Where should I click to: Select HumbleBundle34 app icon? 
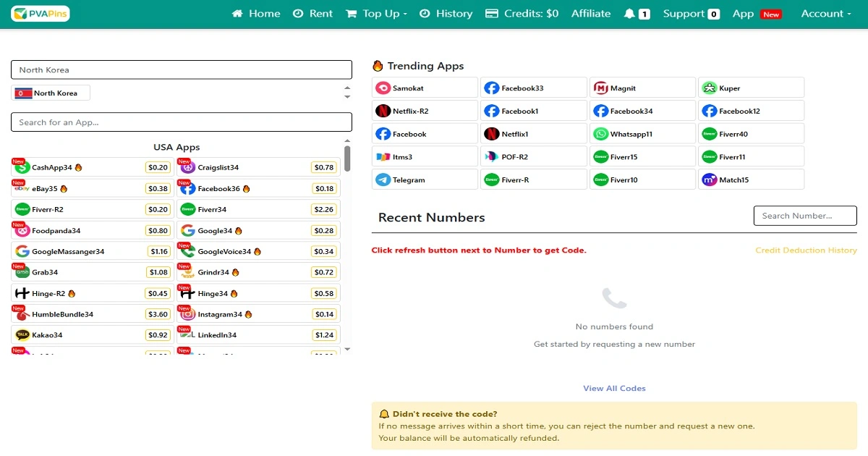point(22,314)
